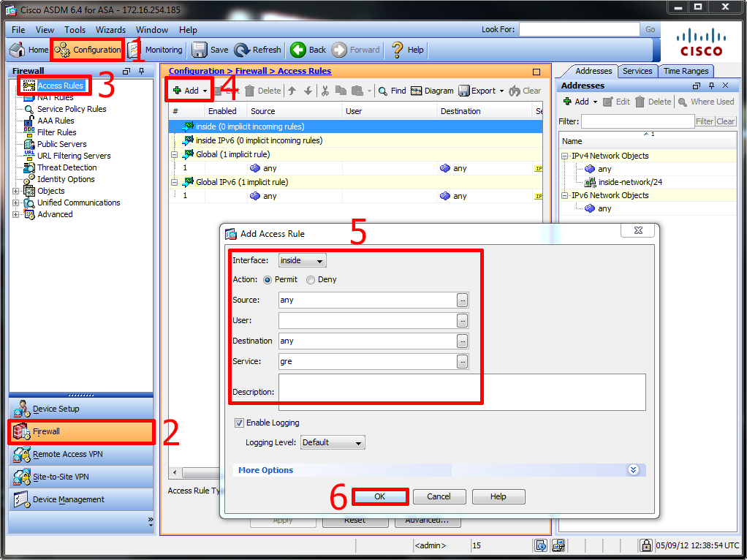Move rule down with arrow icon
Screen dimensions: 747x560
308,91
